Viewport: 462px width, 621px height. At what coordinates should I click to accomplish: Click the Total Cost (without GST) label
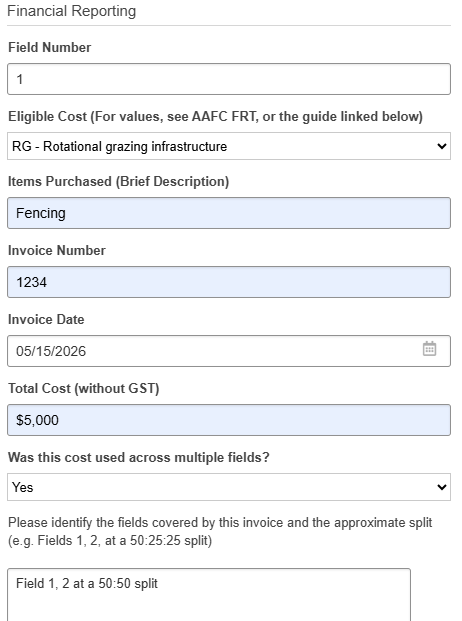pos(84,388)
